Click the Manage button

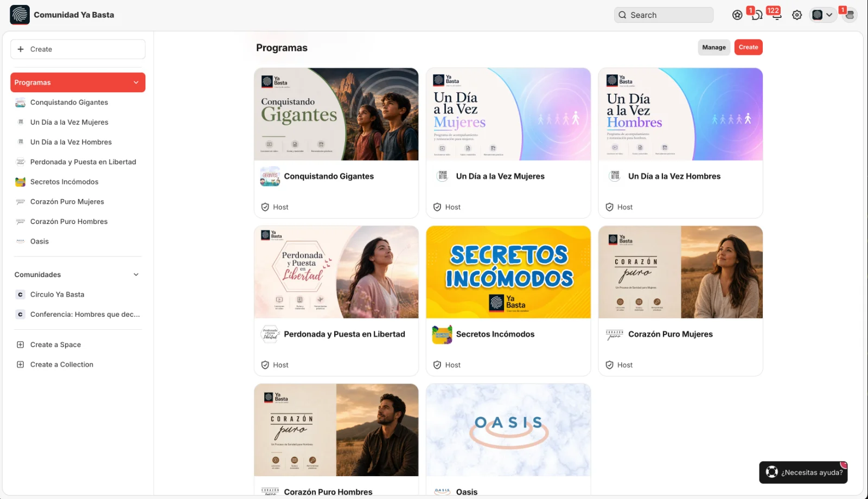714,47
